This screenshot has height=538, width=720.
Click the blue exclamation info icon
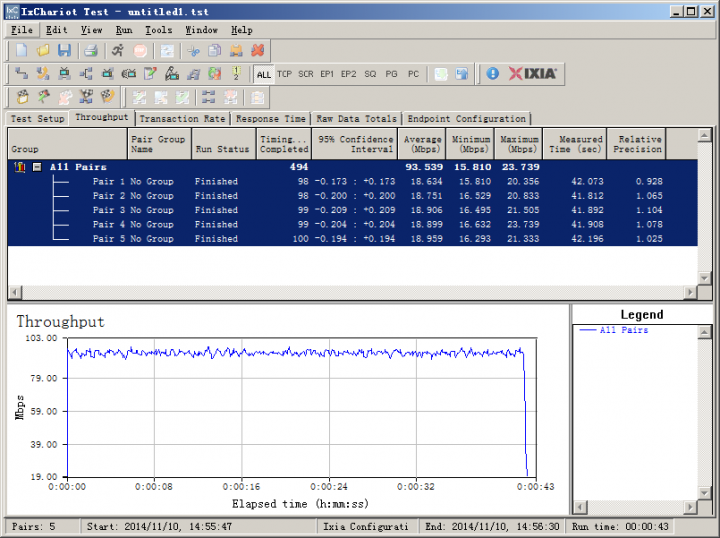492,73
